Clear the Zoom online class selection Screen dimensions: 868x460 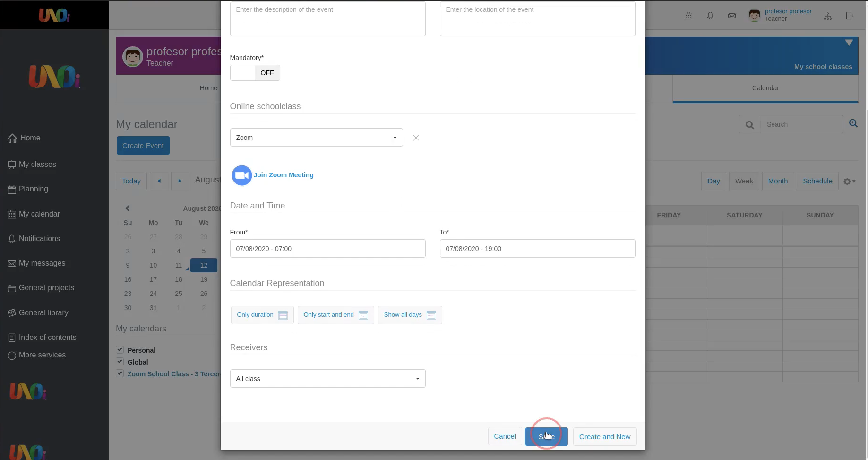416,138
